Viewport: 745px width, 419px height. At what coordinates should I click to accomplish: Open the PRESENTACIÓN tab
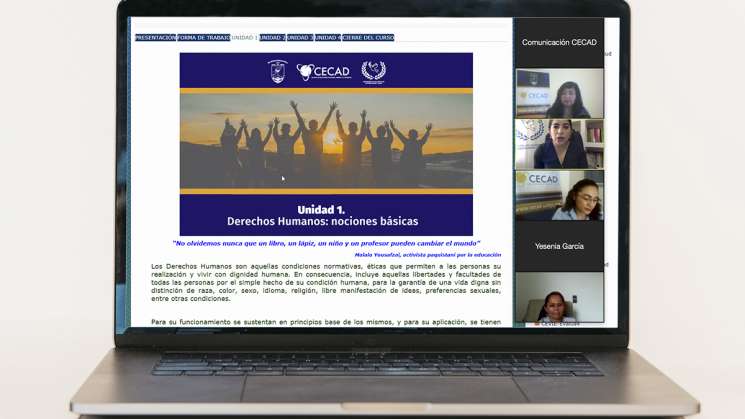click(x=155, y=38)
